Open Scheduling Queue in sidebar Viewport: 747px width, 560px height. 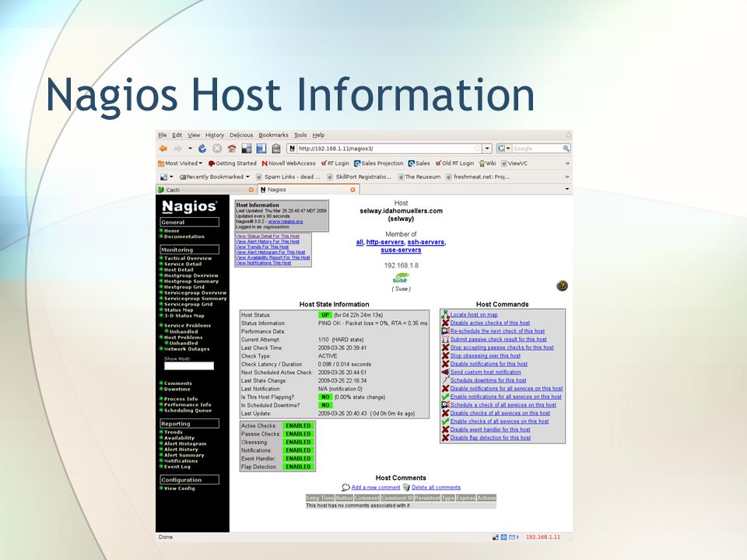tap(188, 411)
